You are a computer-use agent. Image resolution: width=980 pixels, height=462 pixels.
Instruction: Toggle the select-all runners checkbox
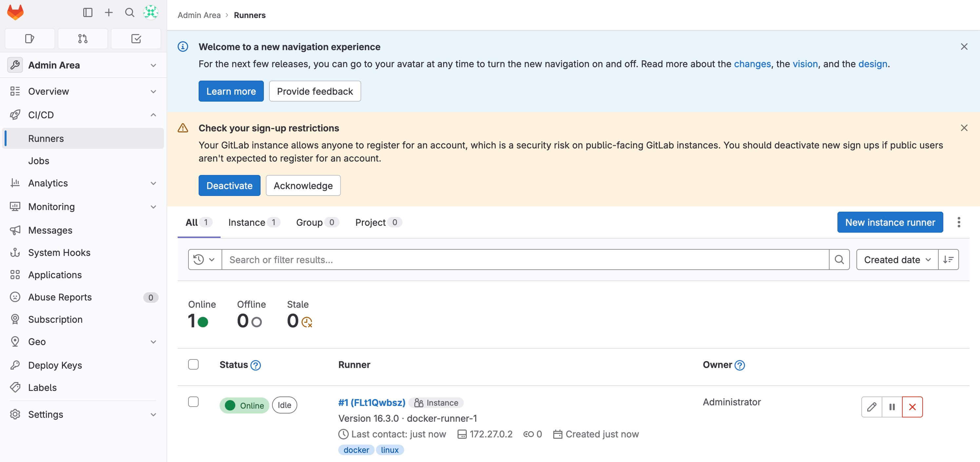tap(194, 364)
